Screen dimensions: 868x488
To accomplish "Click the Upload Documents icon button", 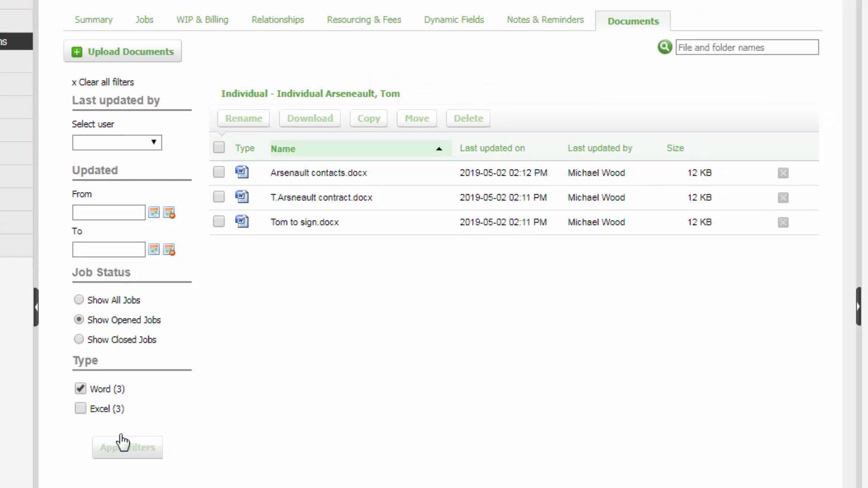I will click(76, 51).
